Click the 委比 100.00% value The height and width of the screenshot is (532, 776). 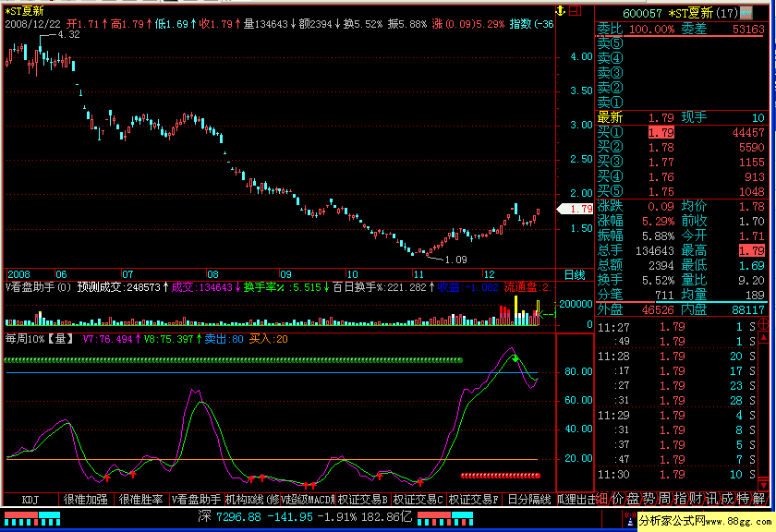(651, 30)
